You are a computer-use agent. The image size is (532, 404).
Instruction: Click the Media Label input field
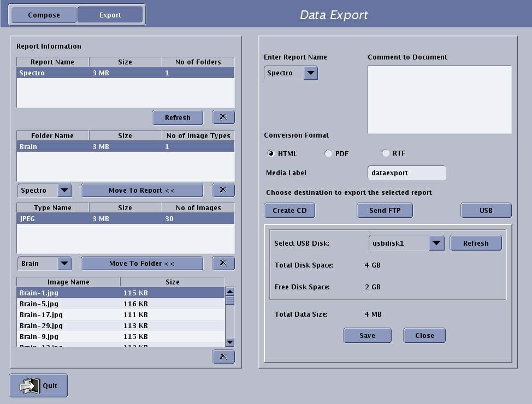click(406, 173)
